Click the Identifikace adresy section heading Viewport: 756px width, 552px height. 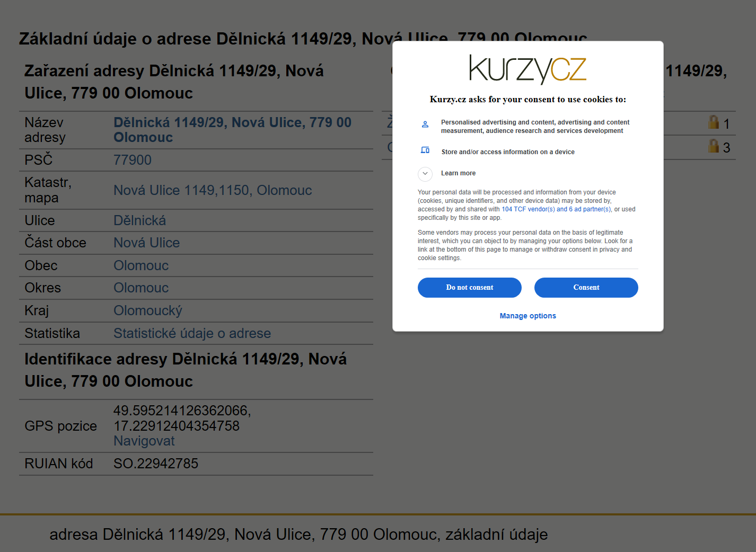[x=186, y=370]
